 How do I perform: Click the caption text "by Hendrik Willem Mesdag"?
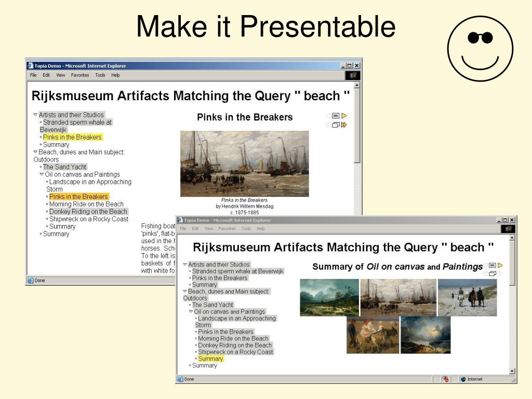point(245,206)
